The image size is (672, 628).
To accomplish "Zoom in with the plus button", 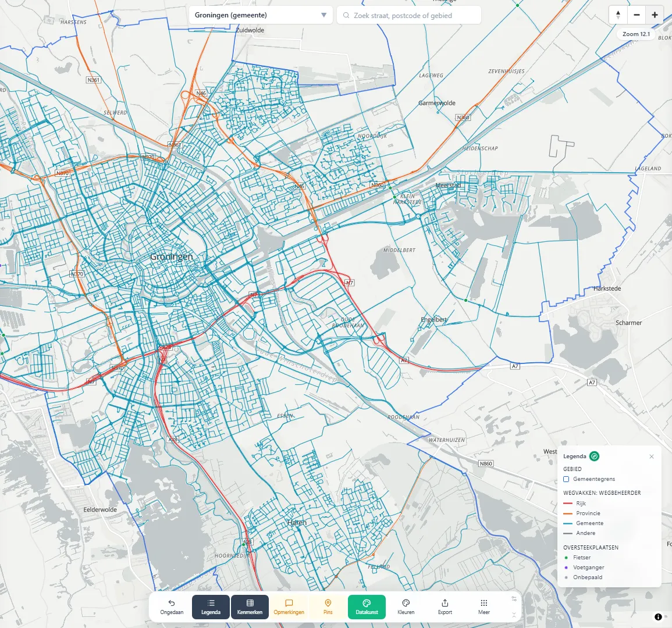I will 655,15.
